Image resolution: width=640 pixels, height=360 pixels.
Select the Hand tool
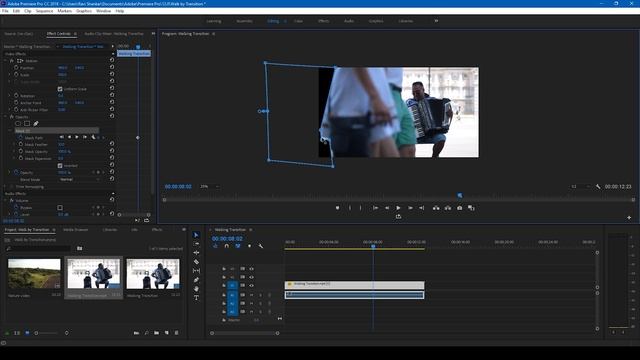[x=196, y=289]
